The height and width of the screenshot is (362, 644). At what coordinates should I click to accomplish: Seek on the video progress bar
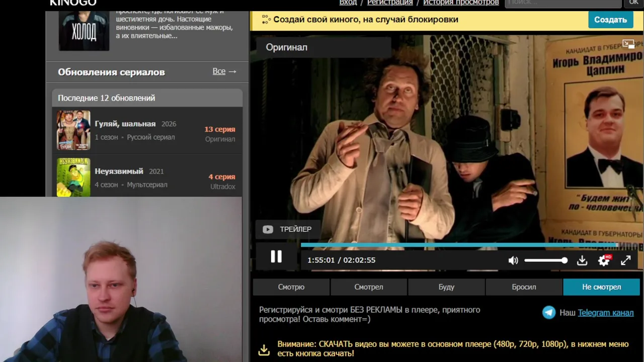coord(459,245)
